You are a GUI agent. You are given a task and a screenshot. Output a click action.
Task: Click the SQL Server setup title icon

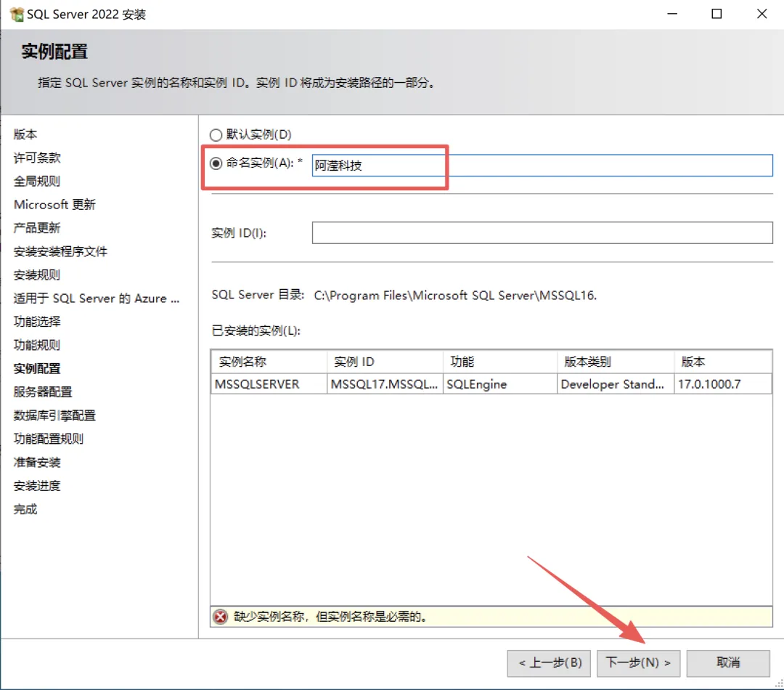coord(17,14)
